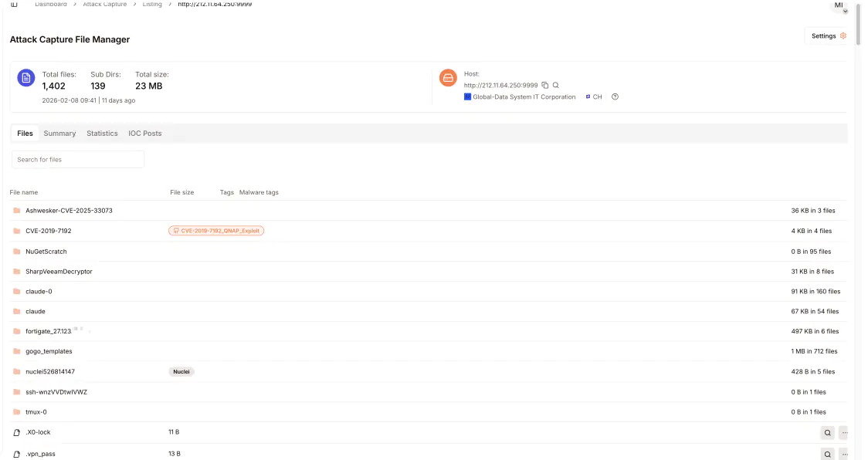868x460 pixels.
Task: Click the CVE-2019-7192_QNAP_Exploit malware tag
Action: [x=216, y=231]
